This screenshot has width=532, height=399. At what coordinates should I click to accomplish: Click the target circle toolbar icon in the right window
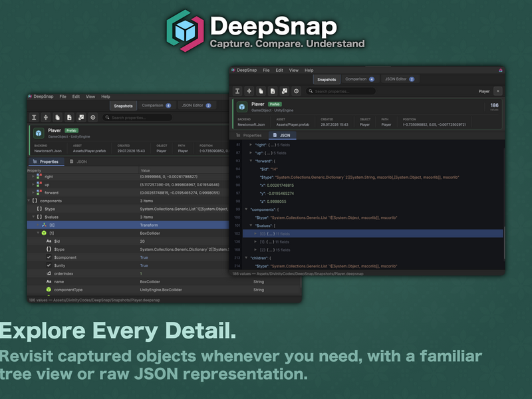point(296,91)
